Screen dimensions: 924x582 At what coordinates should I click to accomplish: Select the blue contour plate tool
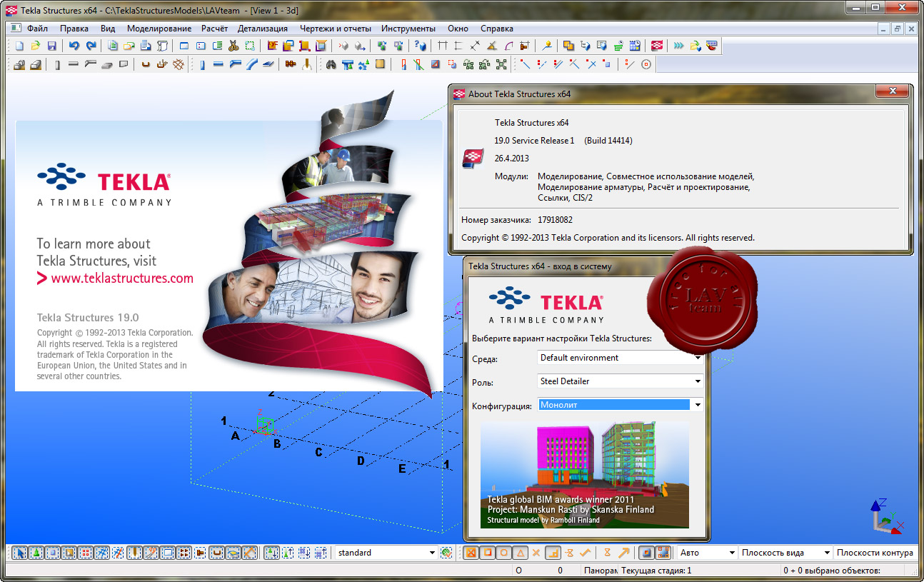point(267,64)
